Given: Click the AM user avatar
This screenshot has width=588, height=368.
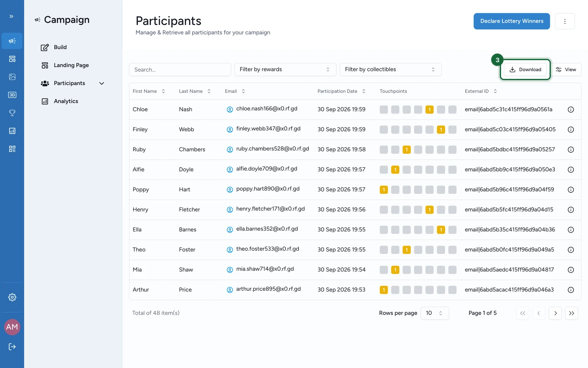Looking at the screenshot, I should pyautogui.click(x=12, y=327).
